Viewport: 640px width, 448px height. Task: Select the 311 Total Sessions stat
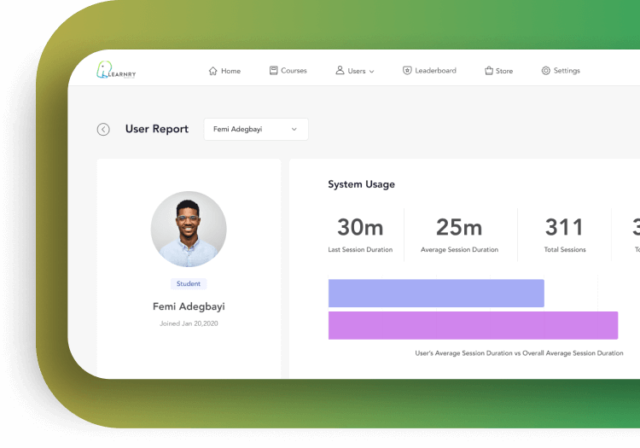click(x=564, y=228)
